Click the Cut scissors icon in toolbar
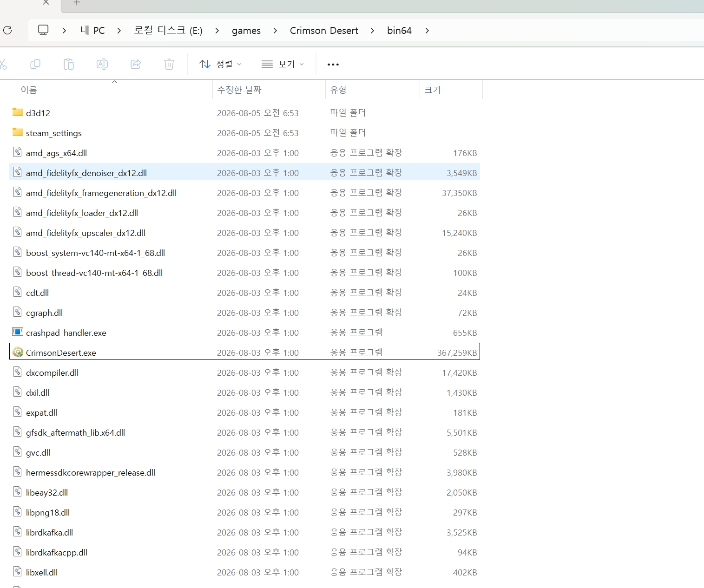This screenshot has height=588, width=704. point(3,64)
